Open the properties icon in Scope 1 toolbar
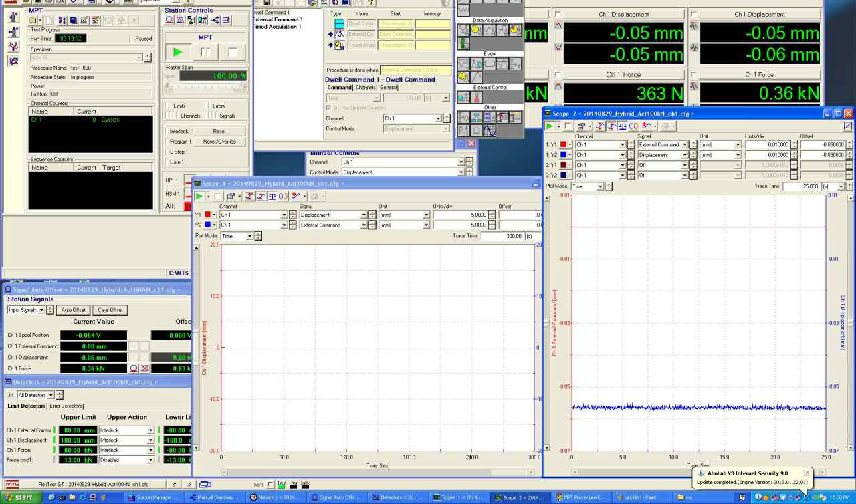Viewport: 856px width, 504px height. coord(231,196)
